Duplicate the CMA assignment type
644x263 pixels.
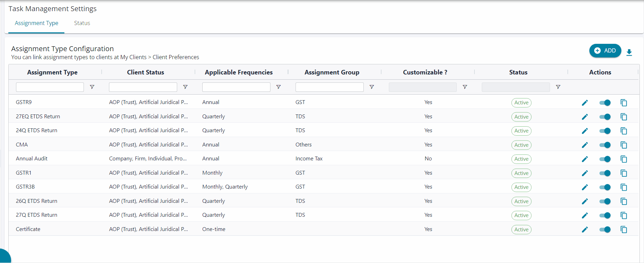click(x=623, y=145)
